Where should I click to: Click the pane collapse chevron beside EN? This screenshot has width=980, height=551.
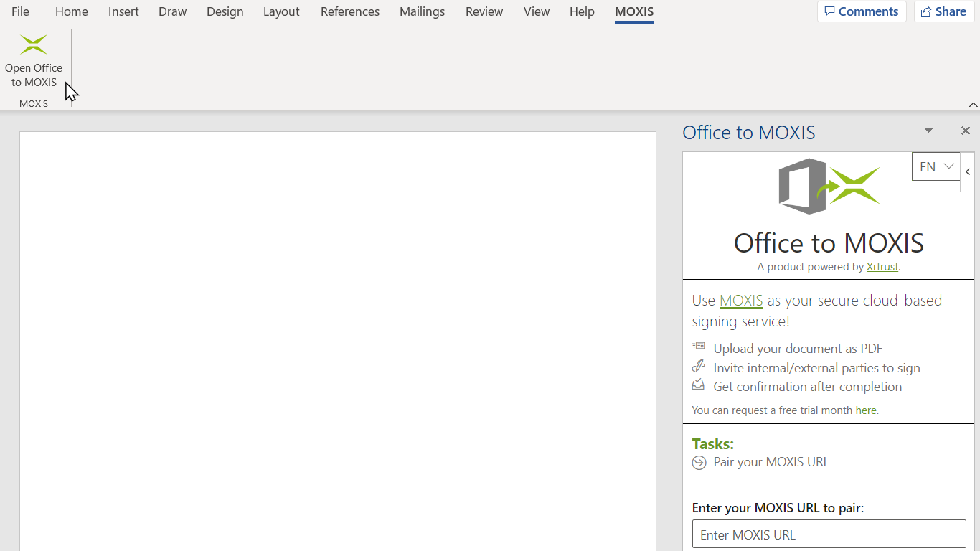click(968, 171)
